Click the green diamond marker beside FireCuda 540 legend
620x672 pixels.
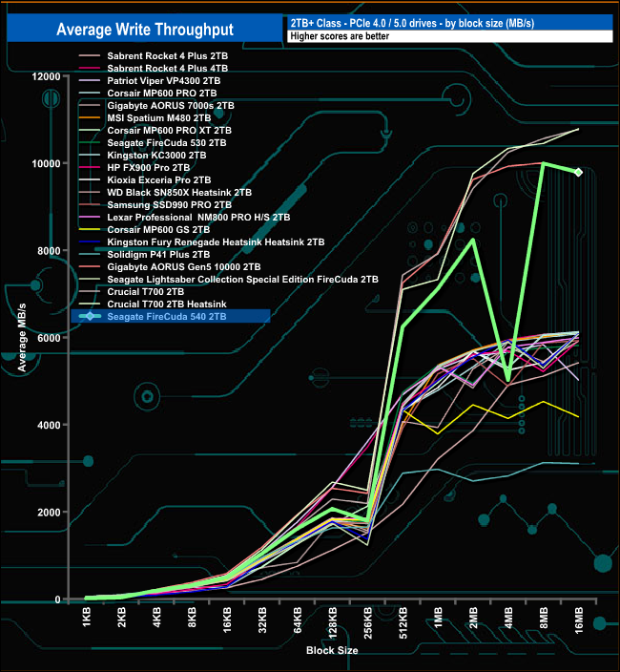click(90, 316)
